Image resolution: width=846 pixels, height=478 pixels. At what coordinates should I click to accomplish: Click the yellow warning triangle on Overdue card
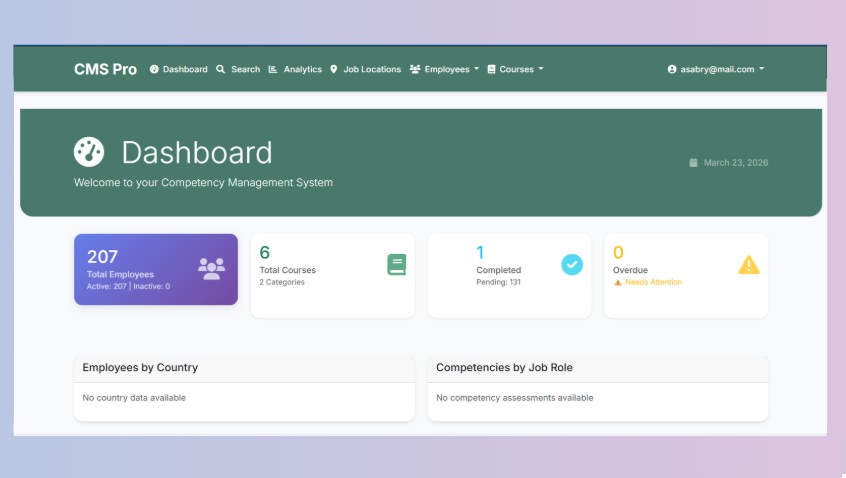pyautogui.click(x=749, y=265)
